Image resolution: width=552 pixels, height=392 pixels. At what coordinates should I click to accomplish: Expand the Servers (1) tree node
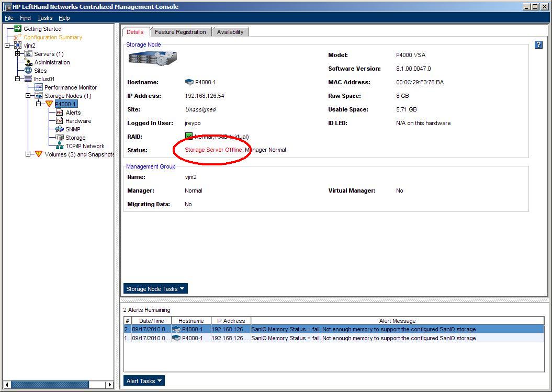tap(18, 54)
